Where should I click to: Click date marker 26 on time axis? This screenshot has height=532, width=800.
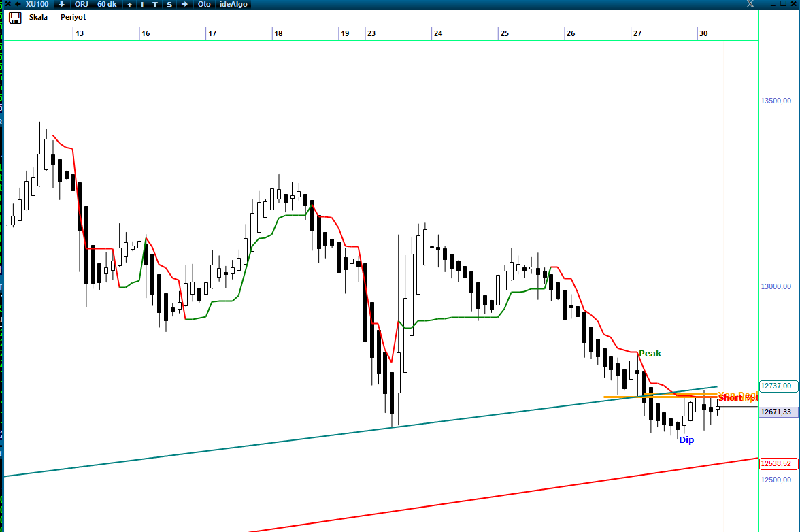[x=571, y=33]
